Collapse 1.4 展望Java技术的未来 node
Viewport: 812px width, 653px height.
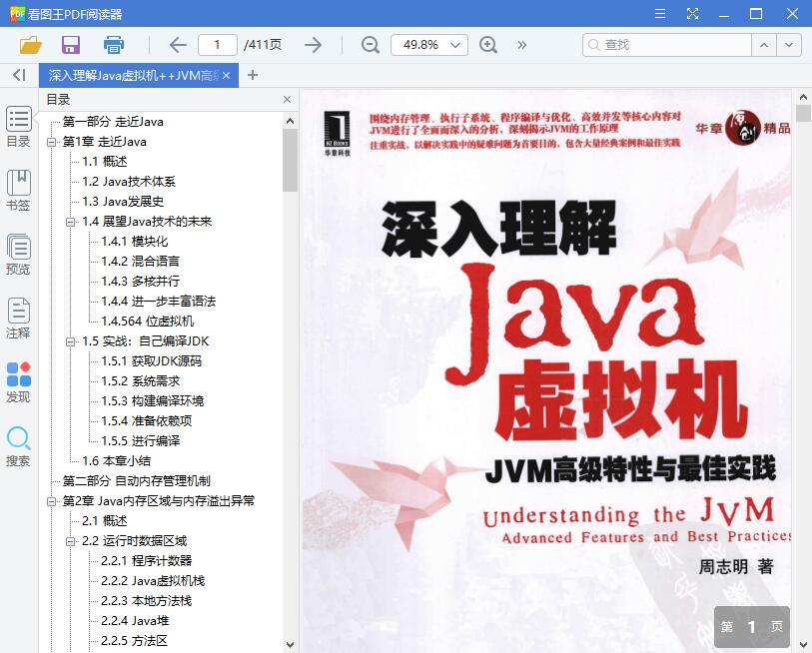click(70, 222)
